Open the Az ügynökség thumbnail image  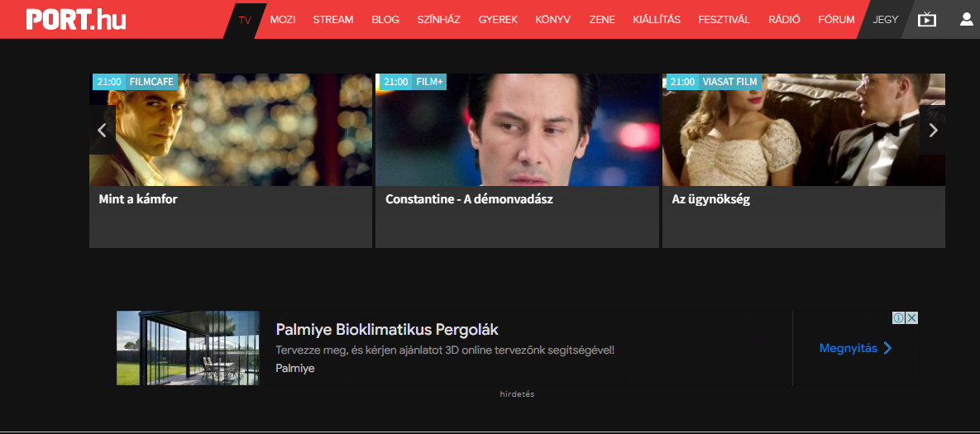coord(804,130)
